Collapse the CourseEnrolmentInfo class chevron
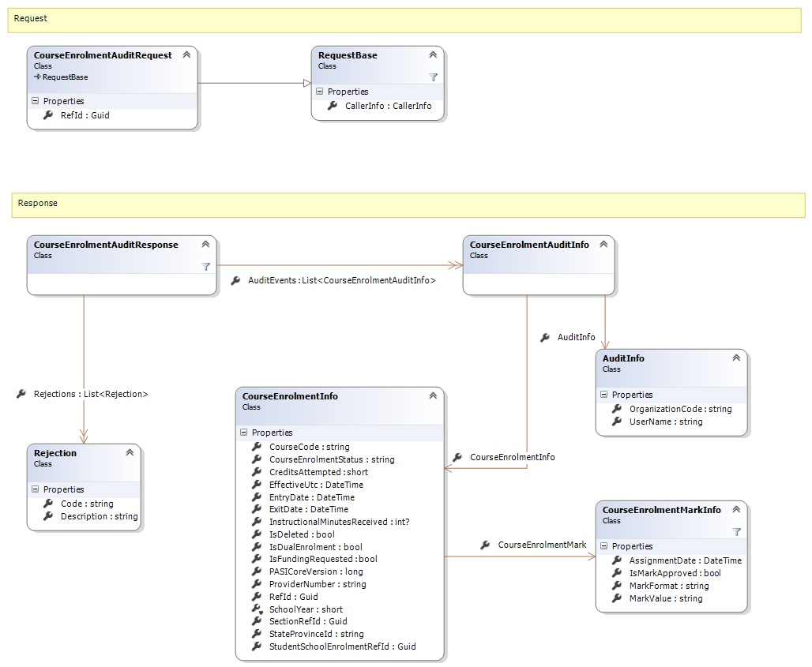 pos(433,396)
